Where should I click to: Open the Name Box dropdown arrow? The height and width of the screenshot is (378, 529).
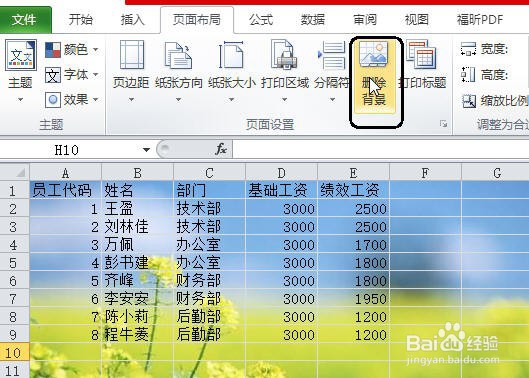[146, 150]
